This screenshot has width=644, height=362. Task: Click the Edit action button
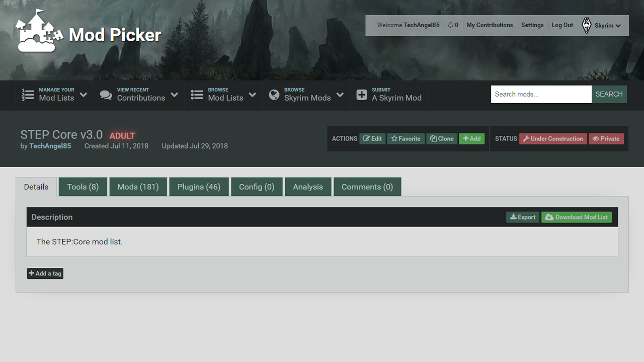pos(372,138)
